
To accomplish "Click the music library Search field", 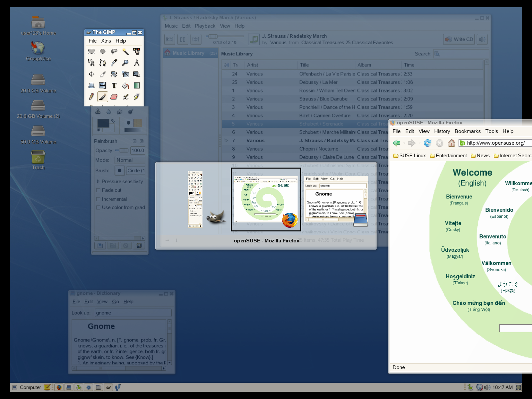I will click(x=461, y=54).
